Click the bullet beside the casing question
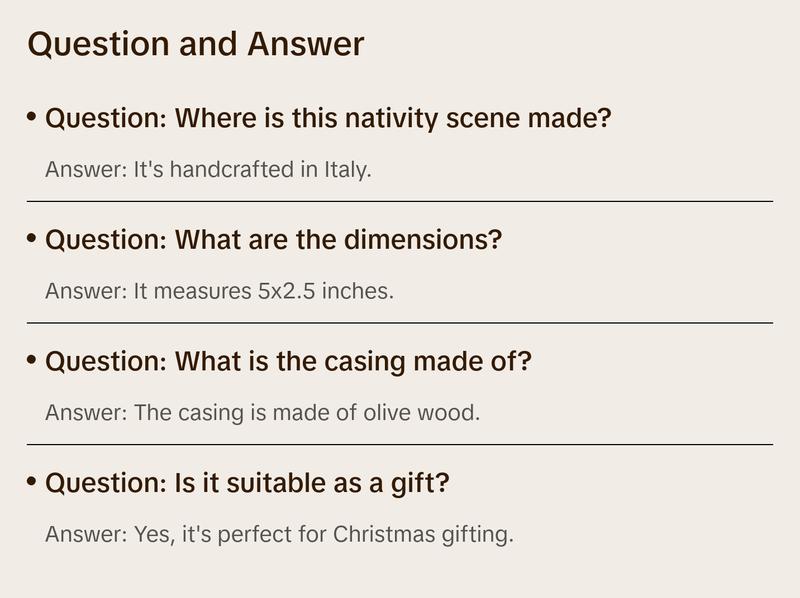Screen dimensions: 800x598 pyautogui.click(x=33, y=360)
